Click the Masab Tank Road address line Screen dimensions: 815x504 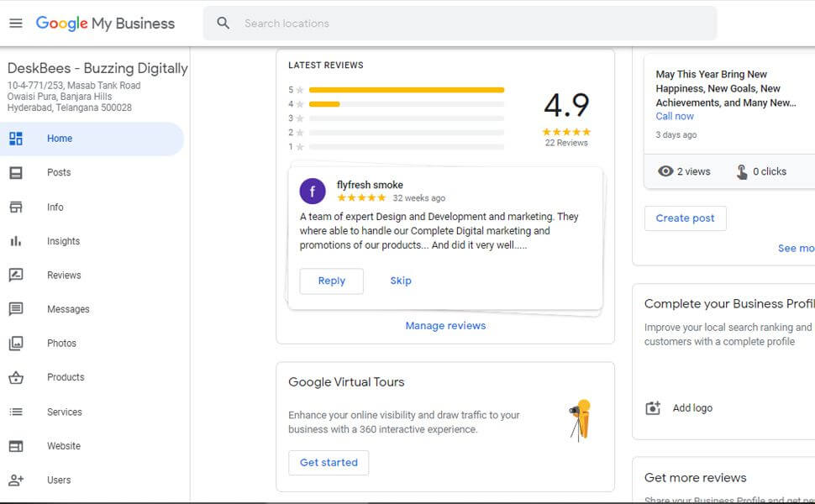(74, 86)
